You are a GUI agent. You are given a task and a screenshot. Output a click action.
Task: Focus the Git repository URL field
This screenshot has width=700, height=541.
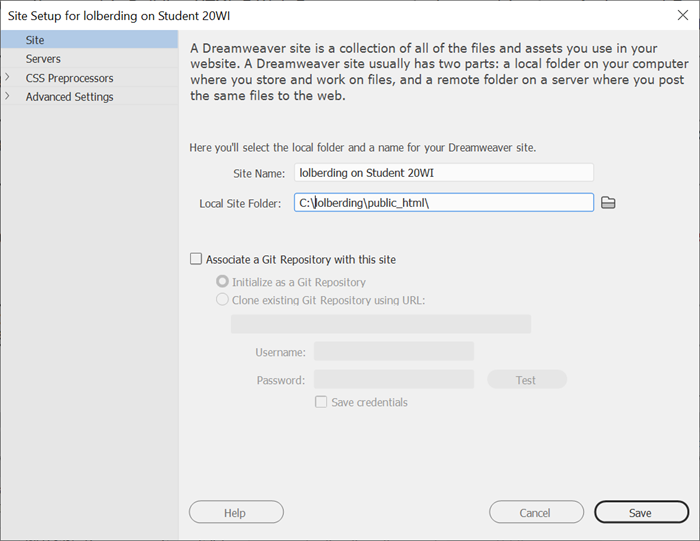pyautogui.click(x=381, y=324)
